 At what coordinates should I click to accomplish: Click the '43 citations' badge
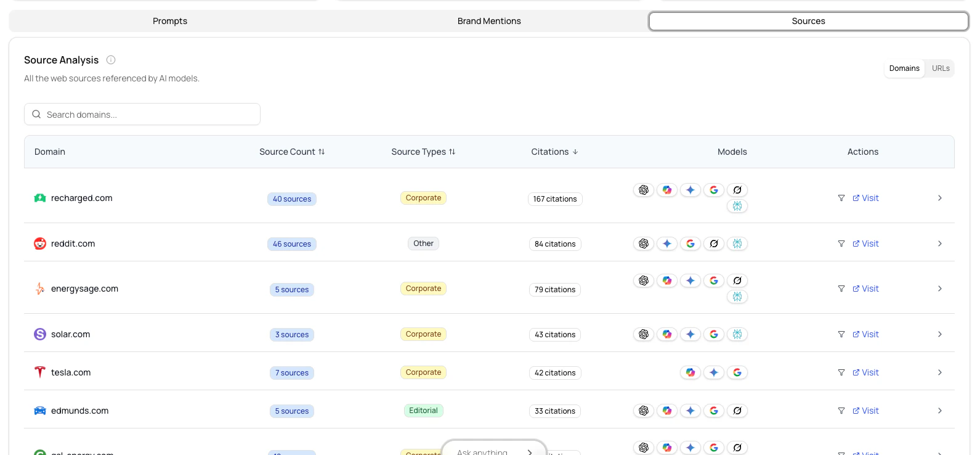[x=555, y=335]
